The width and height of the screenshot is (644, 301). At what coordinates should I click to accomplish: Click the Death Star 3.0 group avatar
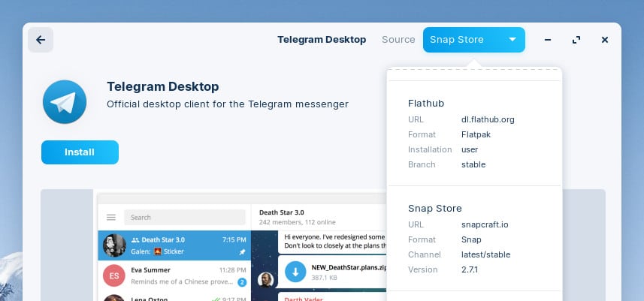113,245
